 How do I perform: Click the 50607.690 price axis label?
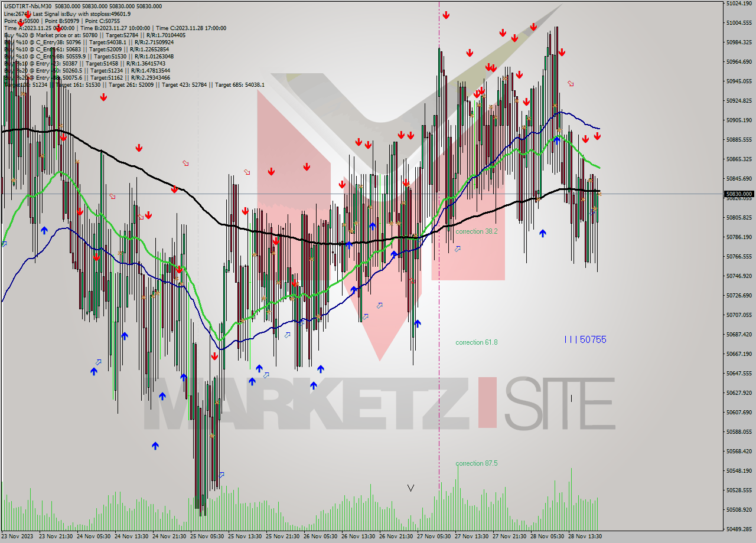(x=739, y=412)
